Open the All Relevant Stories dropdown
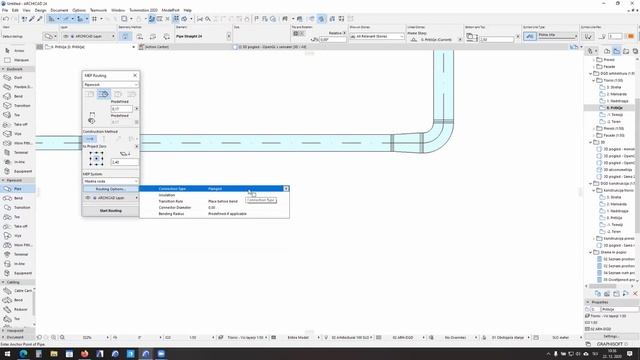The height and width of the screenshot is (360, 640). (377, 36)
